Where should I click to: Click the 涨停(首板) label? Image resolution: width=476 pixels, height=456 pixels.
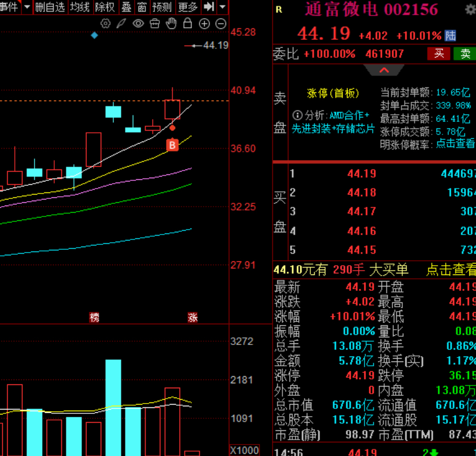coord(333,93)
